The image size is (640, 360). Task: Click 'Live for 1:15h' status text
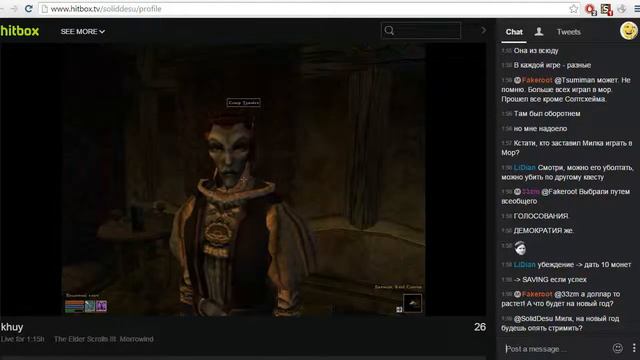tap(22, 339)
